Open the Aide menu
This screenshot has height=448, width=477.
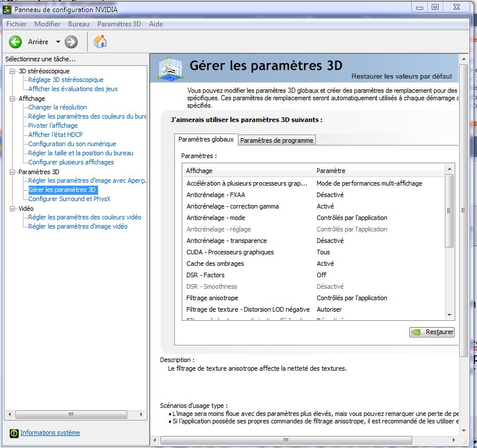point(156,24)
